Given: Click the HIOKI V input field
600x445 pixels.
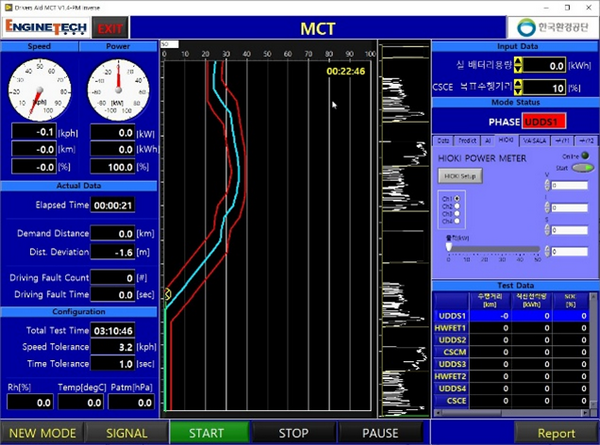Looking at the screenshot, I should click(x=569, y=186).
